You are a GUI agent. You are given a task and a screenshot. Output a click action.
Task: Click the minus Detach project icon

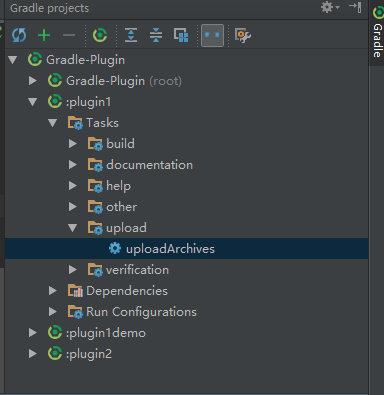coord(69,35)
